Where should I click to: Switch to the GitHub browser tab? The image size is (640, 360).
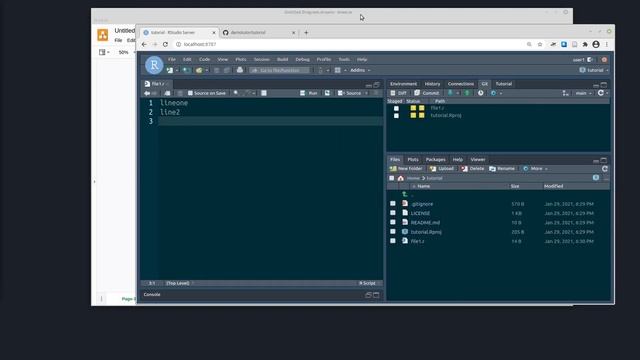click(259, 32)
